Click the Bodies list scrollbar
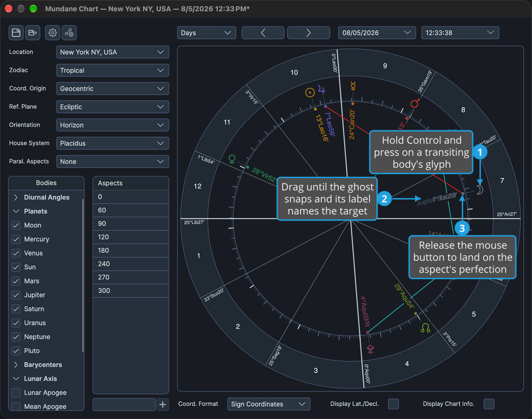The height and width of the screenshot is (419, 532). coord(83,275)
